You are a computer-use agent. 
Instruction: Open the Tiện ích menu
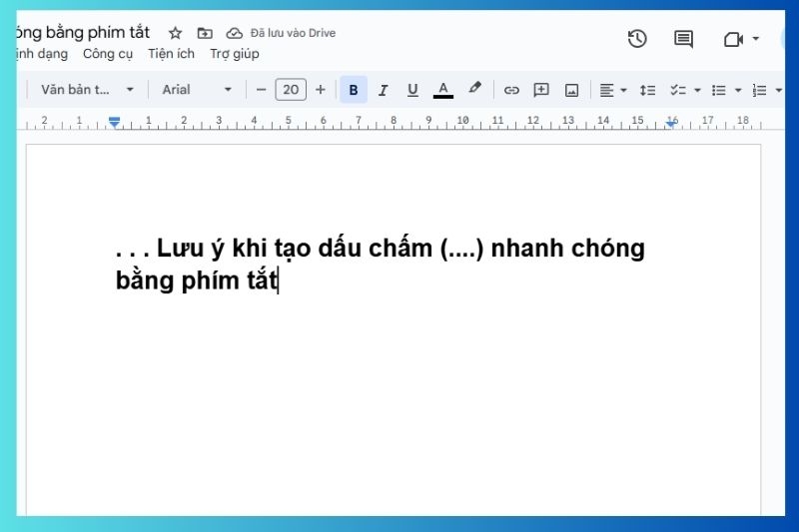pos(171,54)
